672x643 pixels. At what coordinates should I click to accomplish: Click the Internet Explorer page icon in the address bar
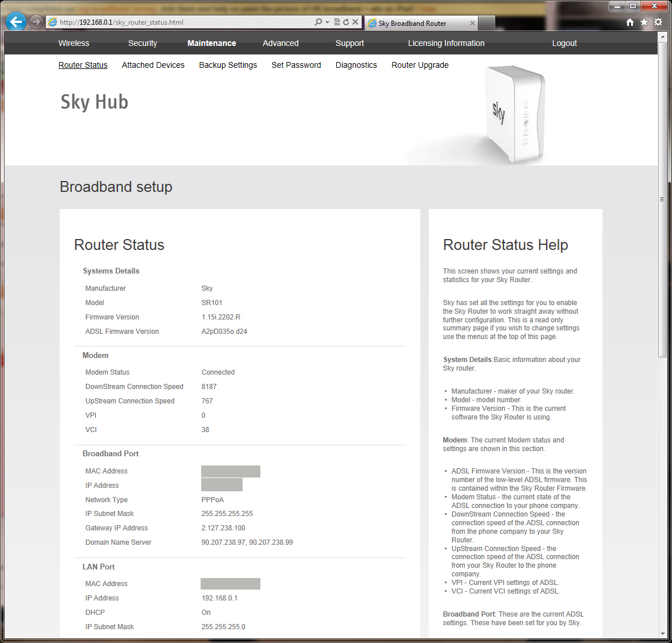52,22
